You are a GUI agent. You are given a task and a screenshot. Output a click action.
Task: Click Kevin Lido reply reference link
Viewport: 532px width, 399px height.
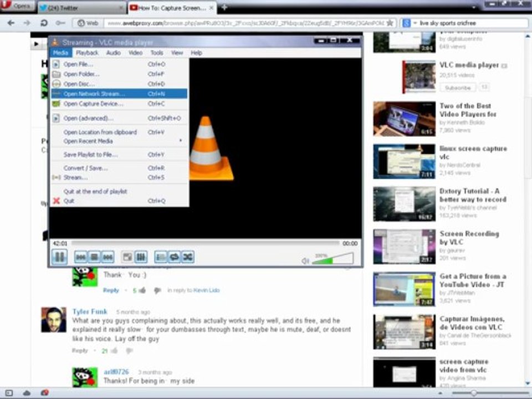[x=206, y=290]
